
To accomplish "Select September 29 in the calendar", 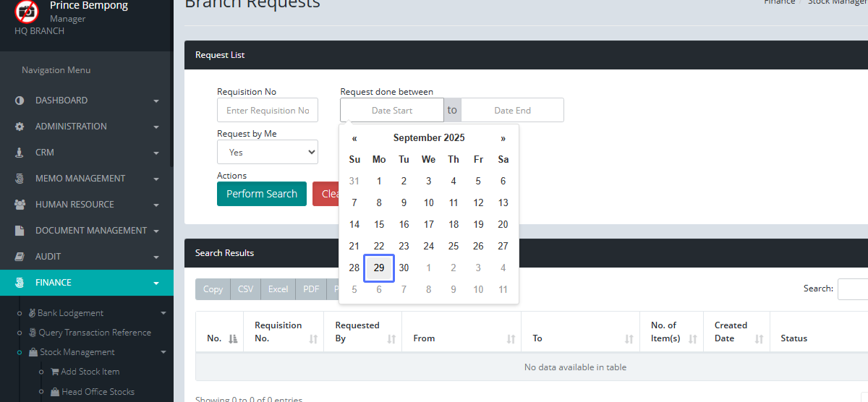I will pyautogui.click(x=379, y=268).
